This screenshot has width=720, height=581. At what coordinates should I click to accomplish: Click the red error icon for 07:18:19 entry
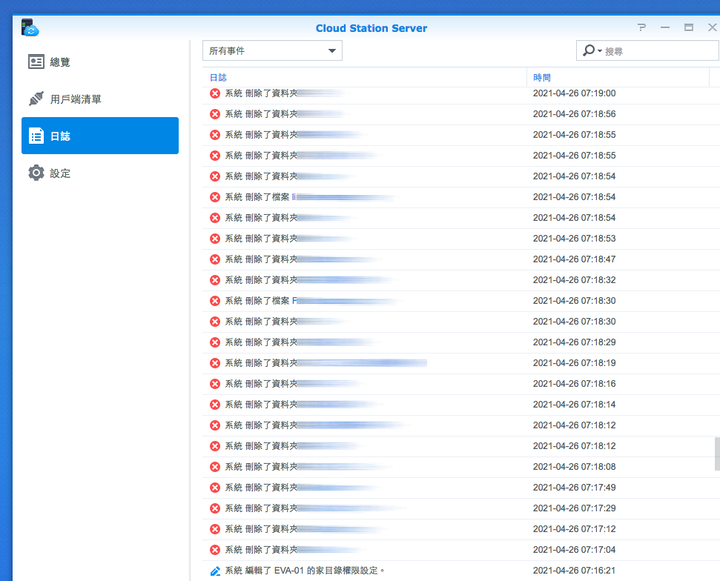215,363
